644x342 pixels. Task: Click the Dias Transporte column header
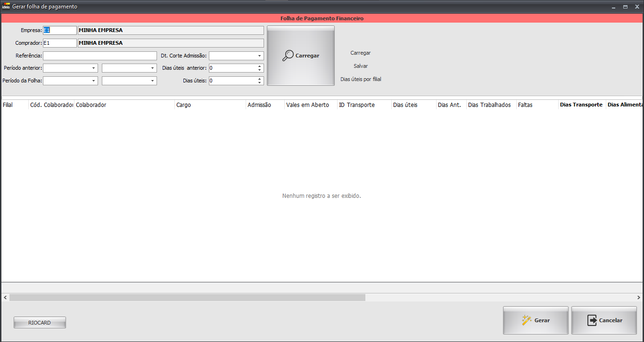[x=581, y=105]
